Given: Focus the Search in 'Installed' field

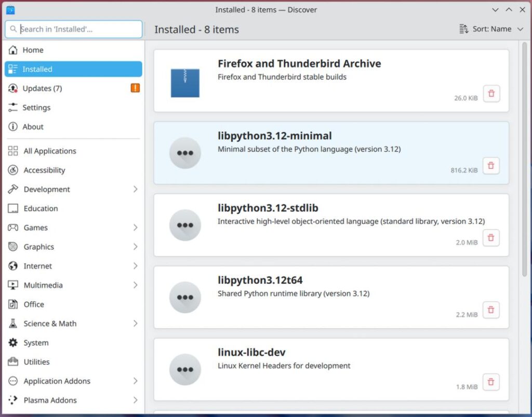Looking at the screenshot, I should 74,29.
